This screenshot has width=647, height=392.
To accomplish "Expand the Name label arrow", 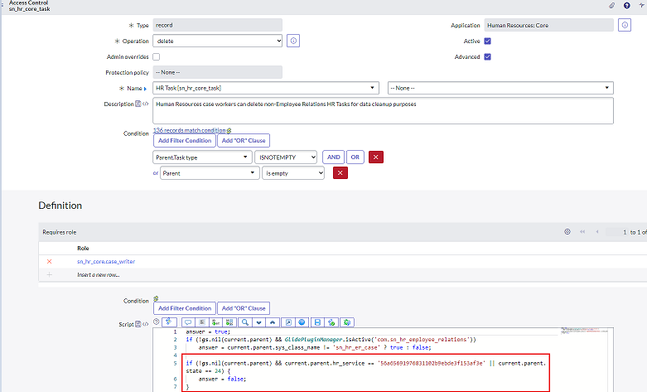I will 145,89.
